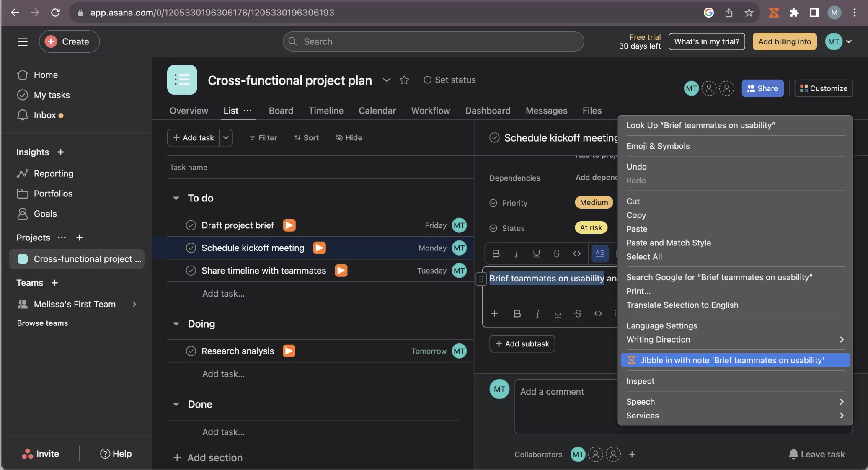Screen dimensions: 868x470
Task: Apply bold in description toolbar
Action: (496, 253)
